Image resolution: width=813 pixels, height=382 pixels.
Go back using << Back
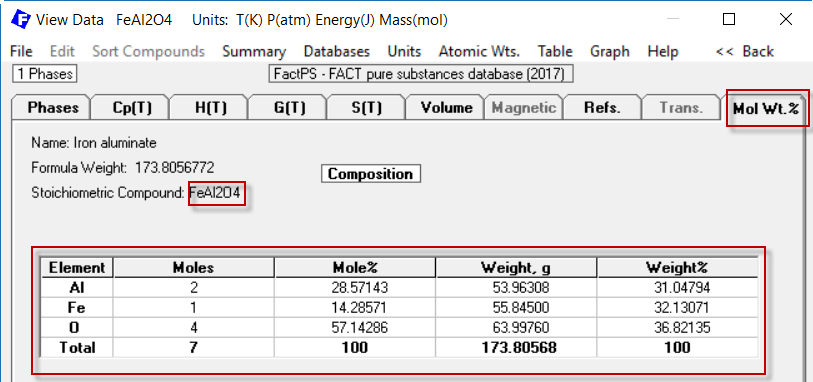(x=745, y=51)
